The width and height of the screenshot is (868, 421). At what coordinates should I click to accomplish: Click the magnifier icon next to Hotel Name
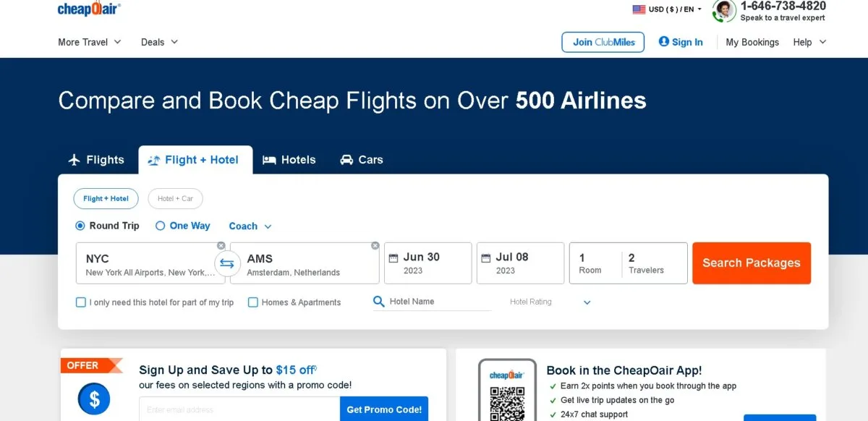(379, 302)
